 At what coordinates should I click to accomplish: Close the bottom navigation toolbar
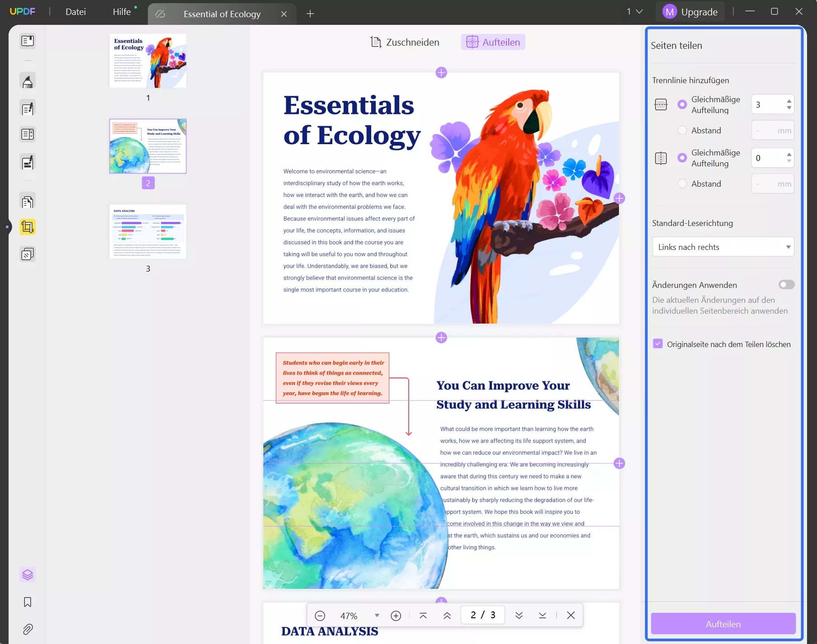pos(571,616)
